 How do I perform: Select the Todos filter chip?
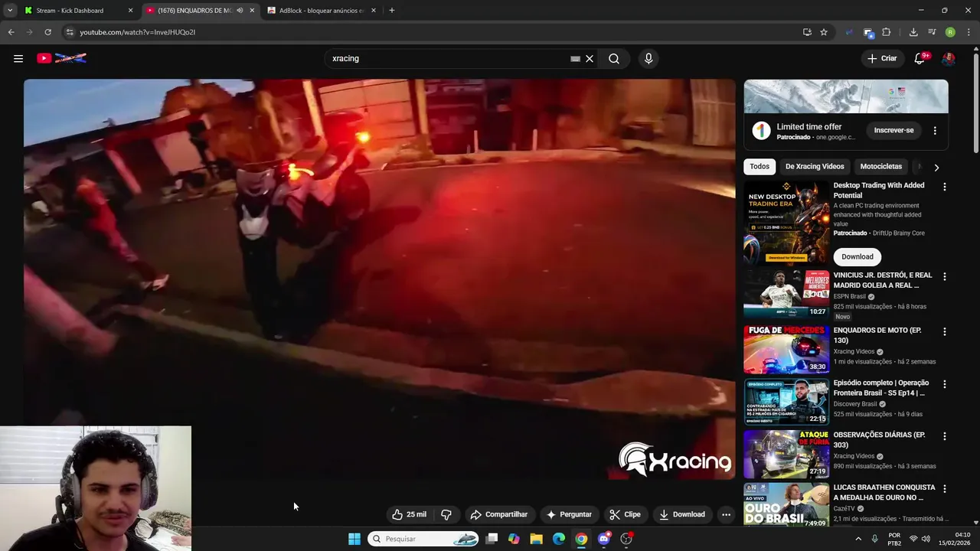[759, 166]
